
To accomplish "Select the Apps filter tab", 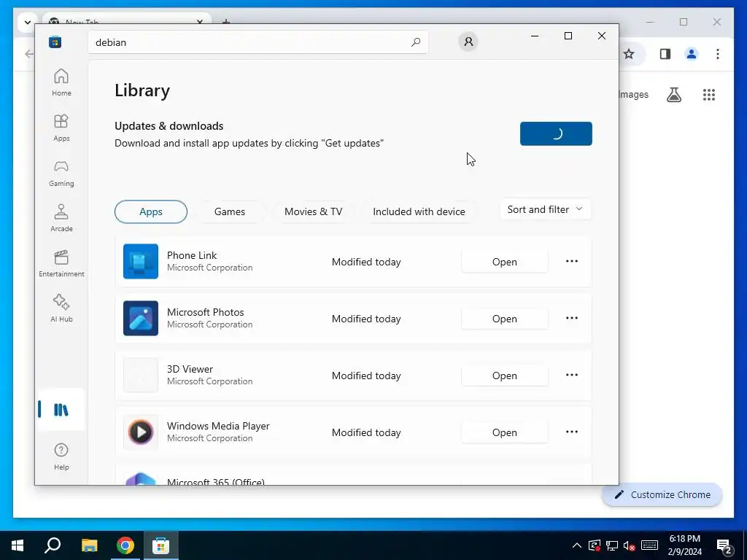I will [151, 211].
